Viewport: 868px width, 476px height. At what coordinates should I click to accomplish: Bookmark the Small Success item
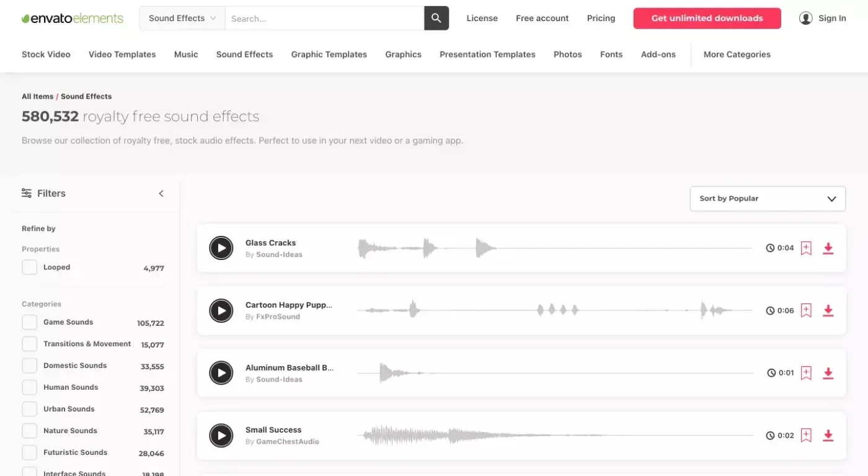[x=806, y=436]
